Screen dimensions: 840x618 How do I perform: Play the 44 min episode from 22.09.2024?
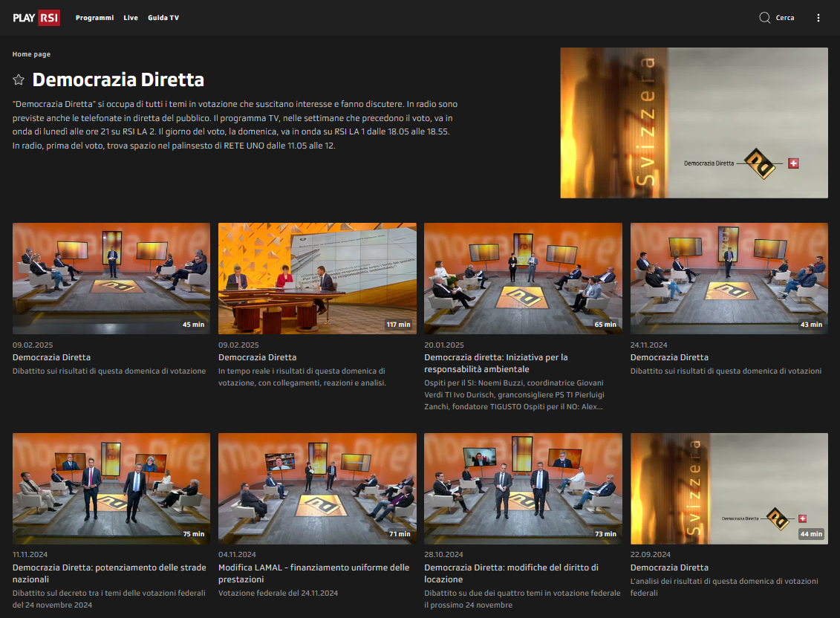click(x=729, y=489)
